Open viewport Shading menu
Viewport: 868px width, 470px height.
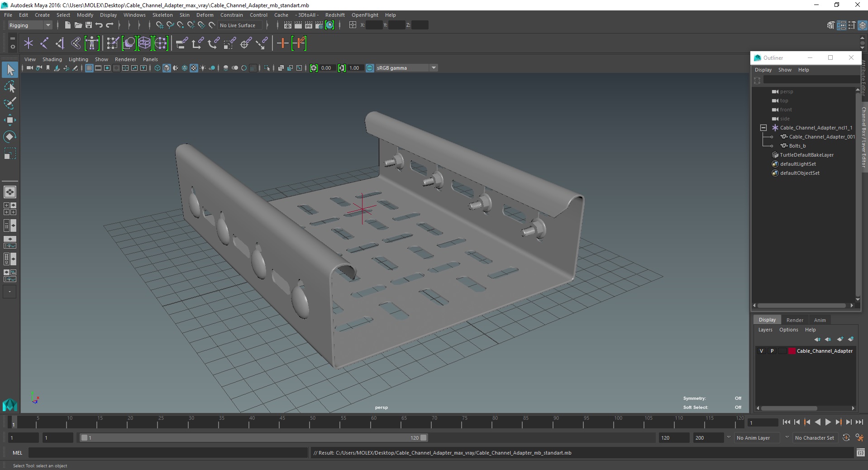click(x=52, y=59)
